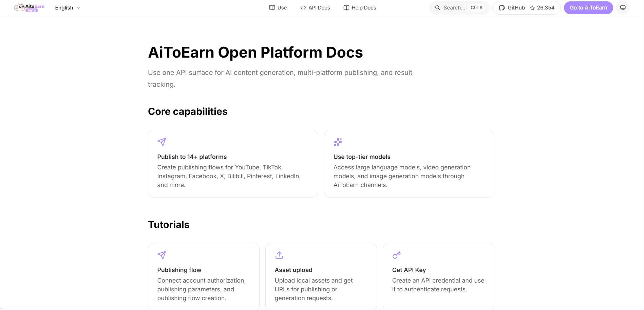Click the 26,354 stars count
This screenshot has width=644, height=310.
(546, 8)
